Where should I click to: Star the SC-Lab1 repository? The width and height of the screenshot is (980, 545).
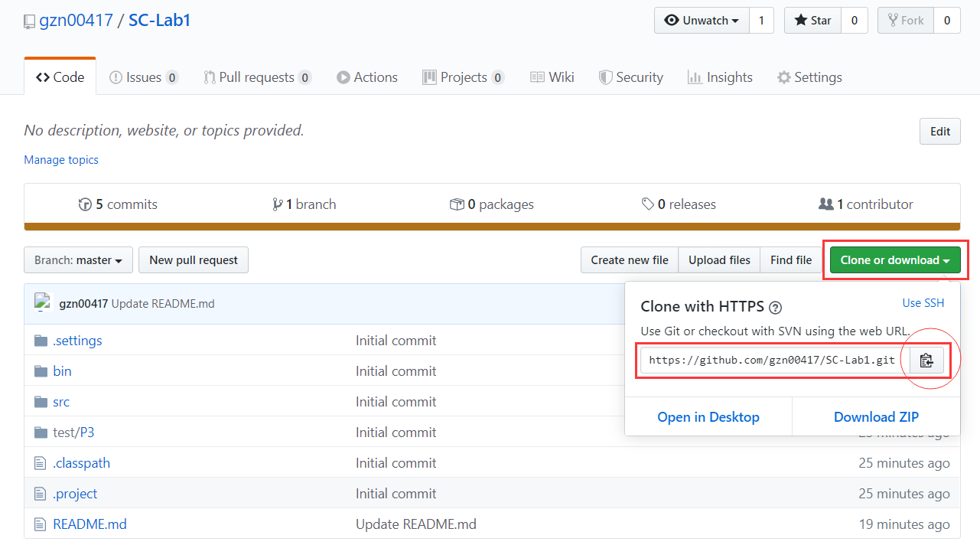point(812,20)
